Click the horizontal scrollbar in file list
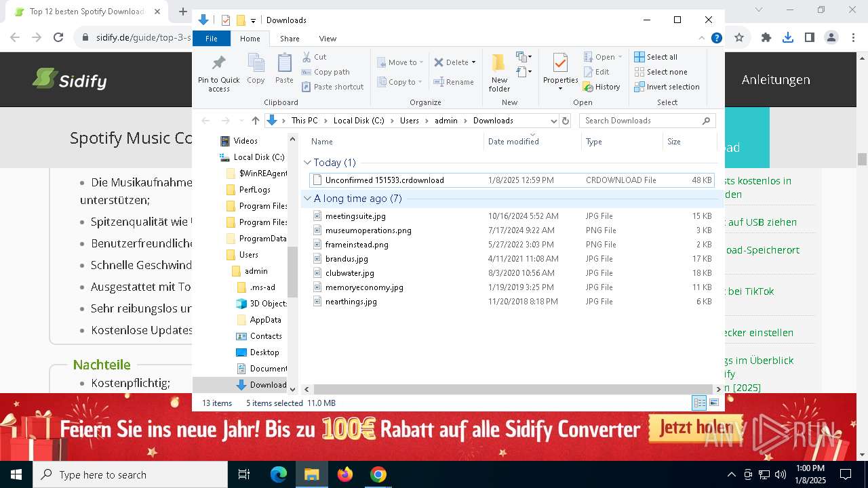 [x=514, y=389]
